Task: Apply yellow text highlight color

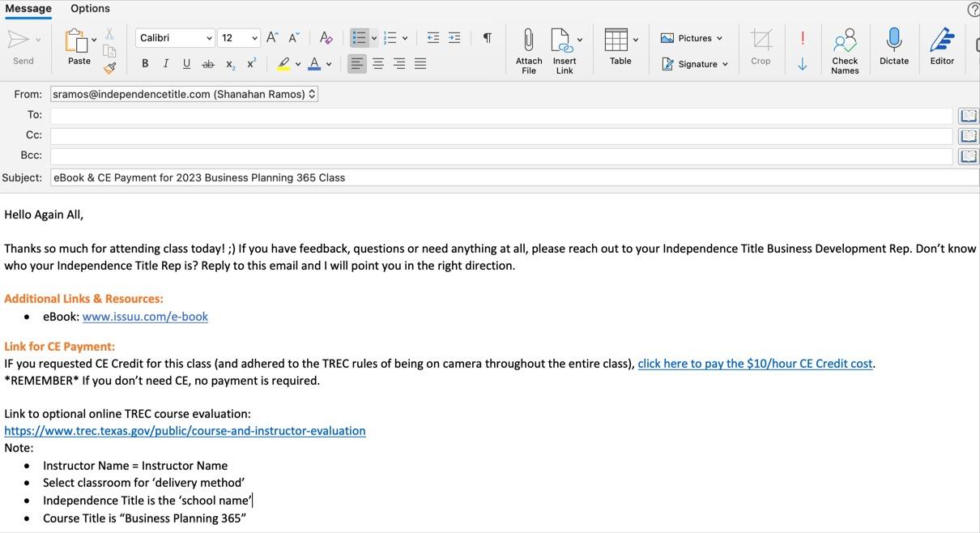Action: pyautogui.click(x=283, y=64)
